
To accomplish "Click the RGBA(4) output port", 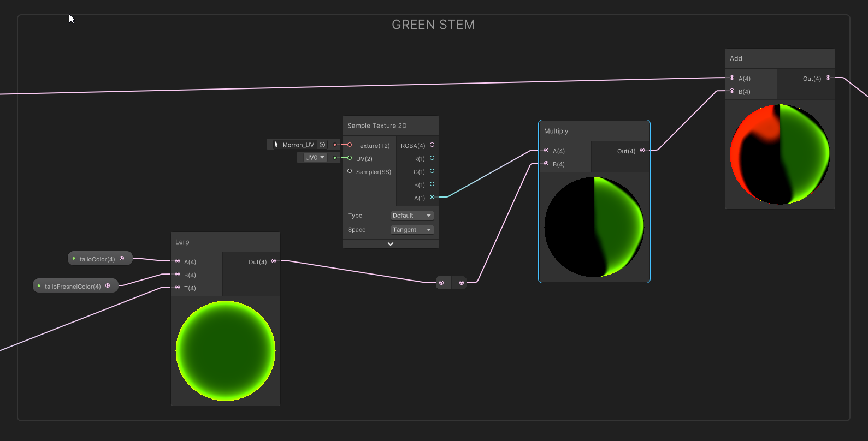I will click(432, 145).
